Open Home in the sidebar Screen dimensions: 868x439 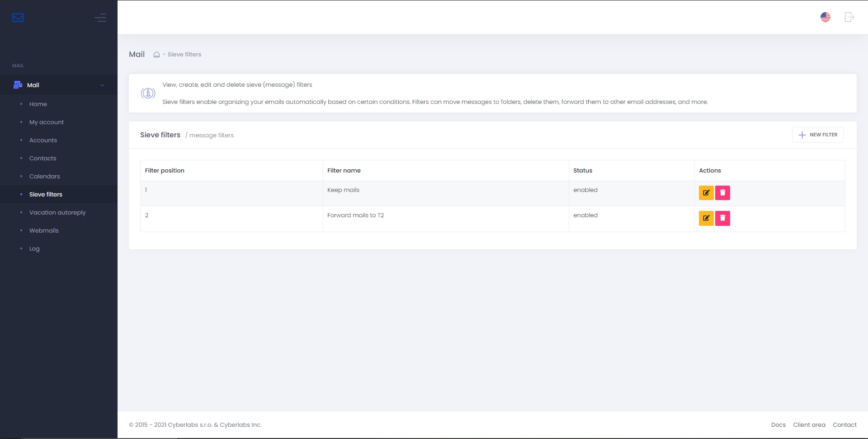click(x=38, y=104)
